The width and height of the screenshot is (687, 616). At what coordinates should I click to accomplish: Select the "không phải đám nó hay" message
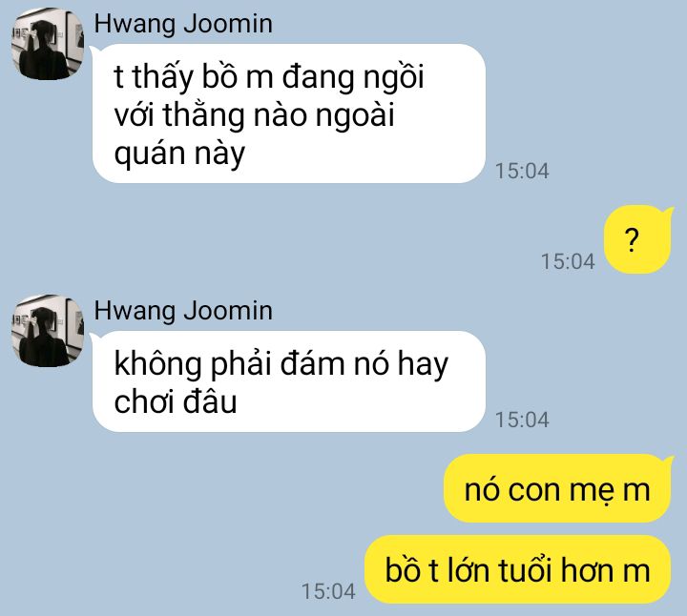coord(289,381)
